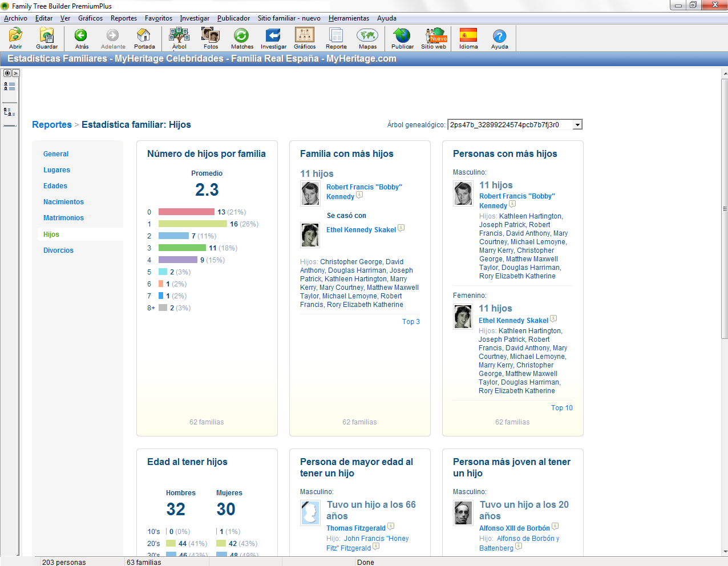Click John Francis "Honey Fitz" Fitzgerald link
The width and height of the screenshot is (728, 566).
[x=367, y=543]
